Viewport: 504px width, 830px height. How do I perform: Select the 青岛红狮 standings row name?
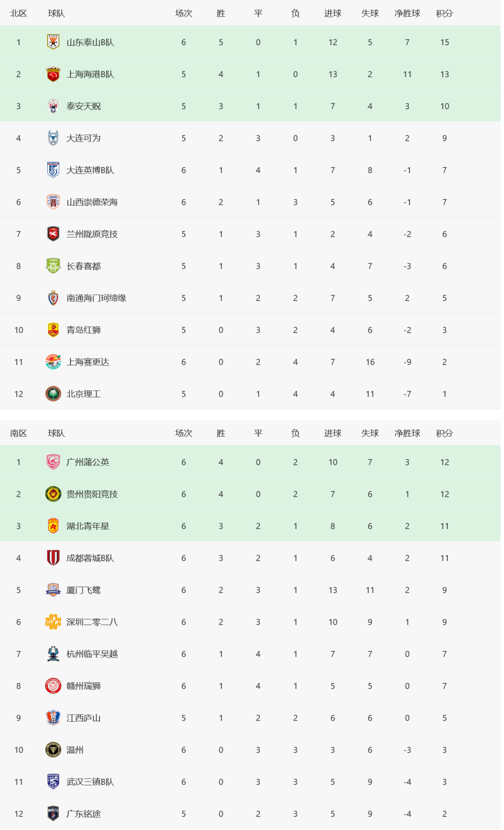pyautogui.click(x=83, y=330)
